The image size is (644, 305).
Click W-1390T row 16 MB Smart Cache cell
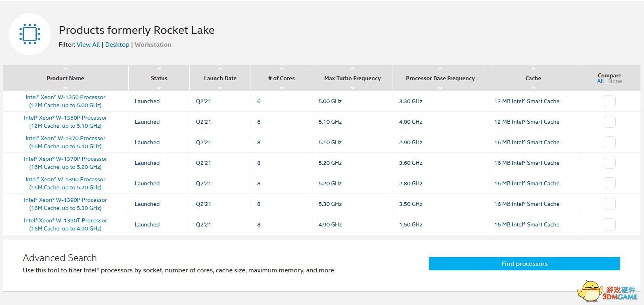(527, 224)
